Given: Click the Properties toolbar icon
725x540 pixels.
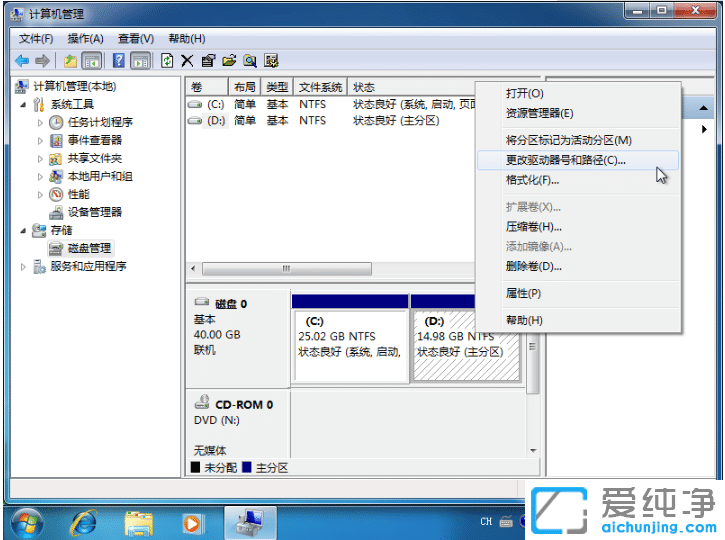Looking at the screenshot, I should [x=208, y=61].
